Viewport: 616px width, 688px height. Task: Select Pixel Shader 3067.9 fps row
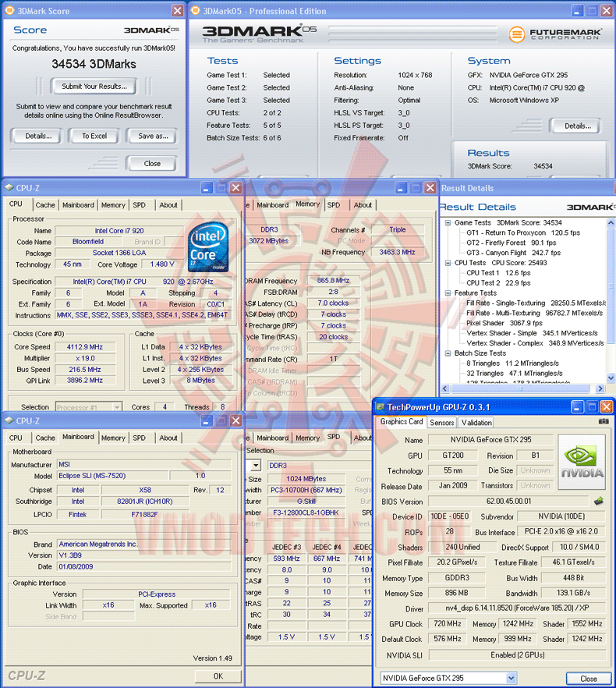coord(504,324)
